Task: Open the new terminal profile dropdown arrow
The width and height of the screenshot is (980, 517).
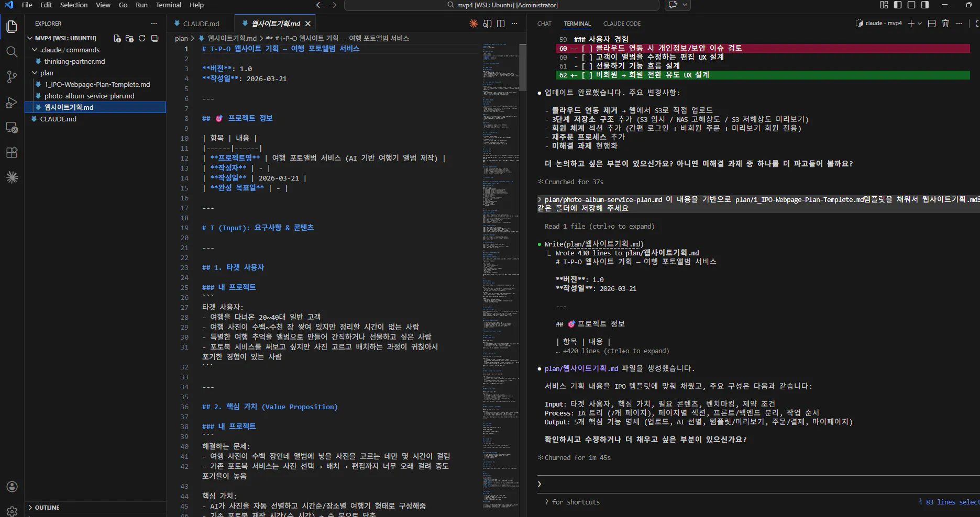Action: (920, 24)
